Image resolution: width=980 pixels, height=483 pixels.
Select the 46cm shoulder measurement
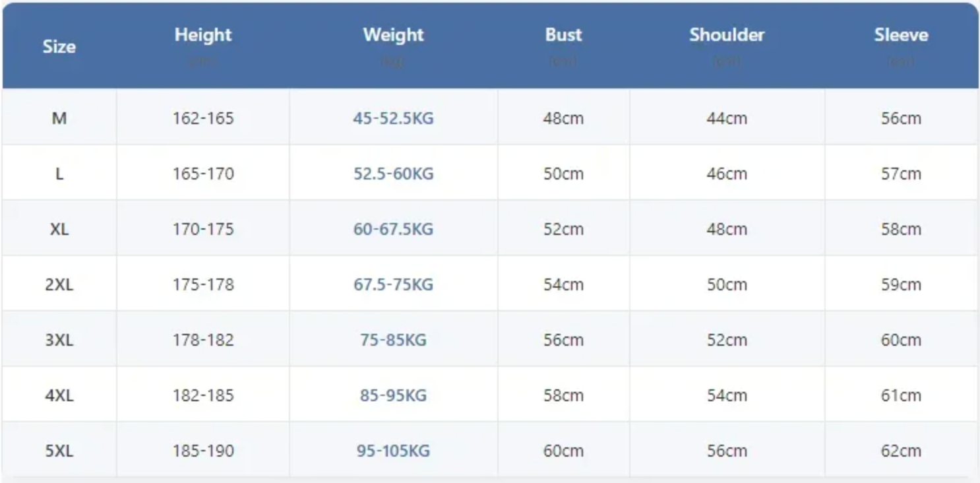point(727,174)
